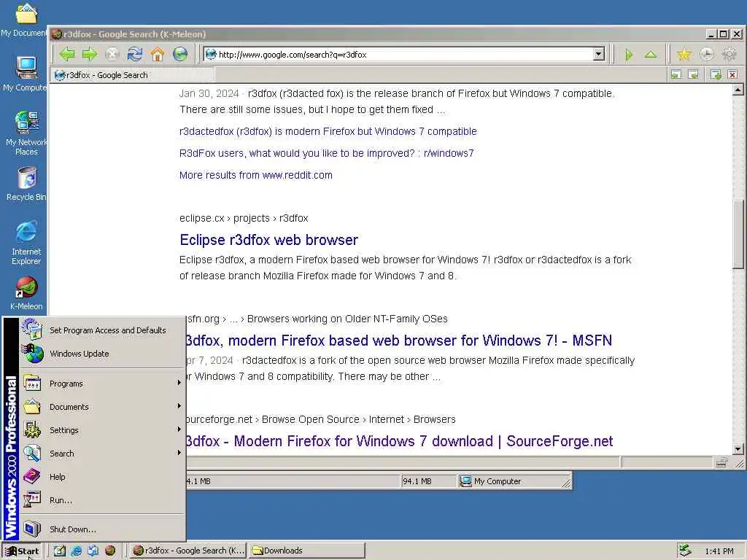Activate r3dfox K-Meleon taskbar button

point(188,551)
